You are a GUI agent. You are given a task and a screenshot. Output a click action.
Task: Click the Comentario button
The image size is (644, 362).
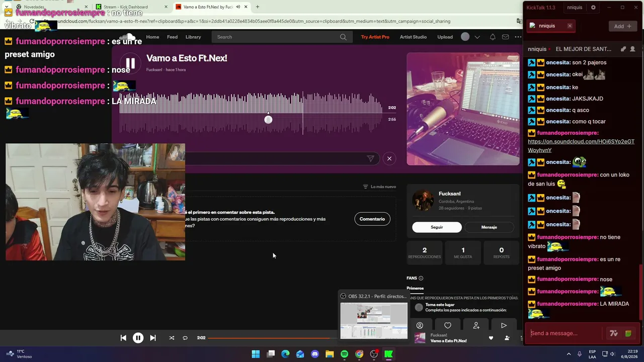click(372, 219)
